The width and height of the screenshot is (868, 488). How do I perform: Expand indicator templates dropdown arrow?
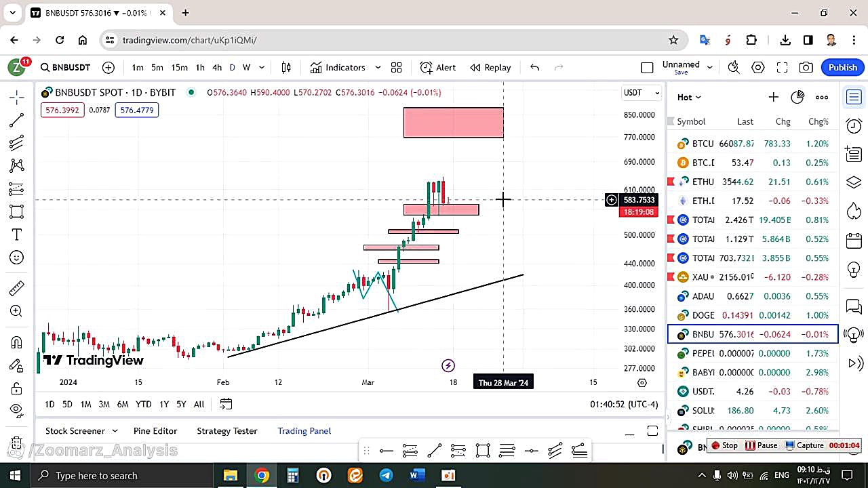point(378,67)
